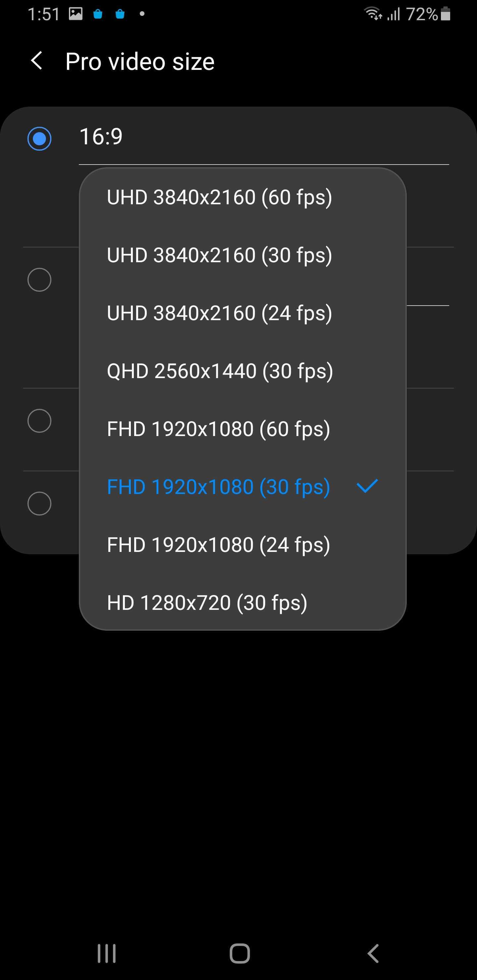This screenshot has width=477, height=980.
Task: Choose UHD 3840x2160 (60 fps)
Action: (219, 197)
